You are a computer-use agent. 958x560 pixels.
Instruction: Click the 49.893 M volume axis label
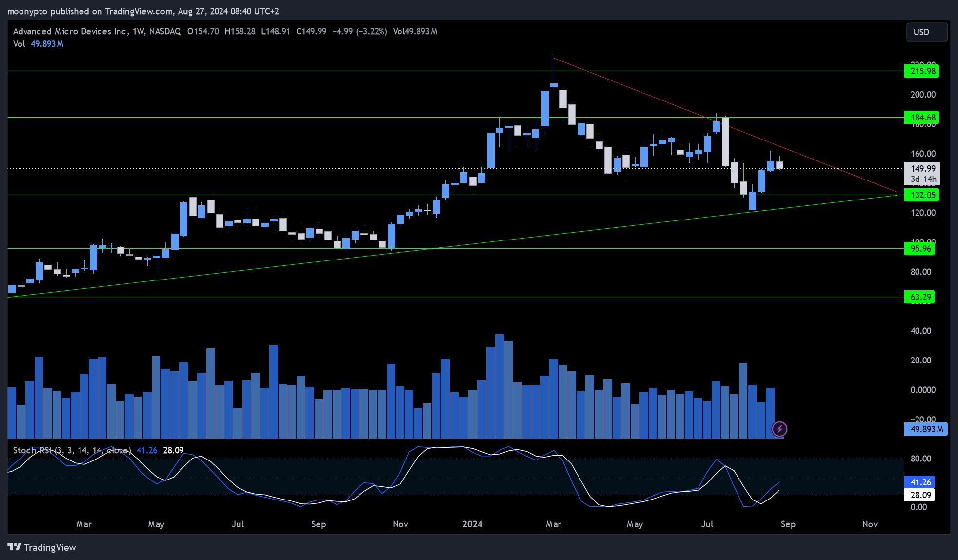[926, 429]
